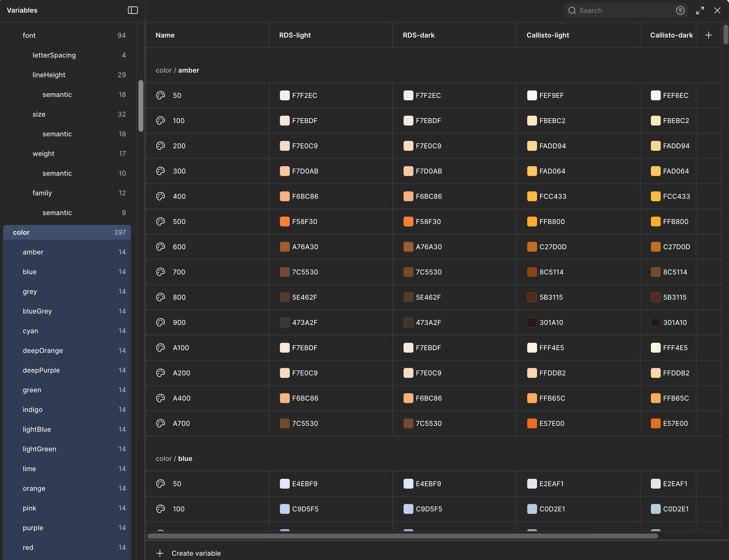Select the font group in sidebar
The width and height of the screenshot is (729, 560).
tap(29, 35)
